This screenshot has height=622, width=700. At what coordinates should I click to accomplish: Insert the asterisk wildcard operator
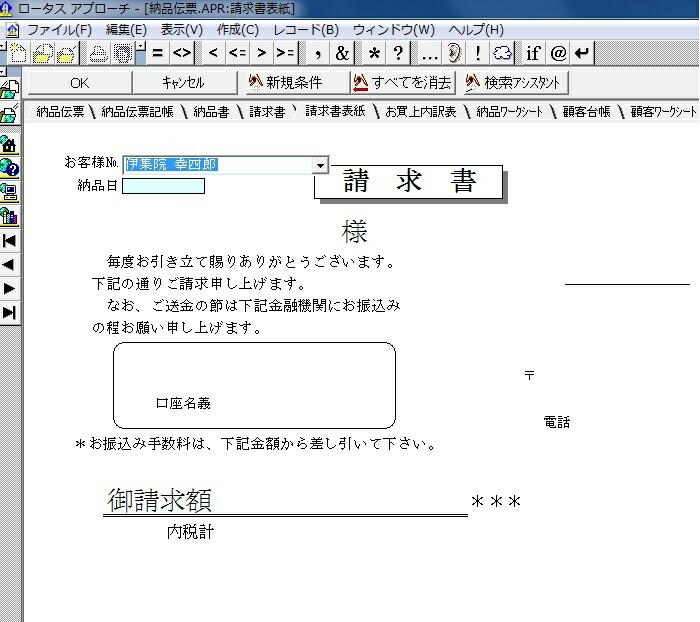pos(374,53)
